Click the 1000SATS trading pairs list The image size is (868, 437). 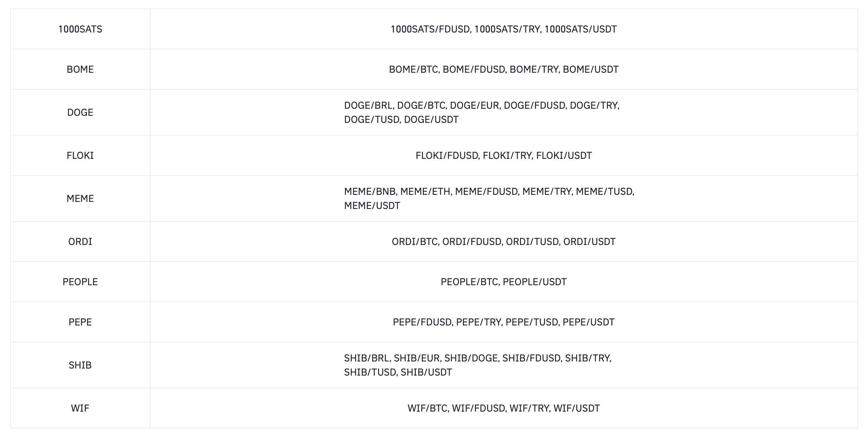[x=503, y=29]
